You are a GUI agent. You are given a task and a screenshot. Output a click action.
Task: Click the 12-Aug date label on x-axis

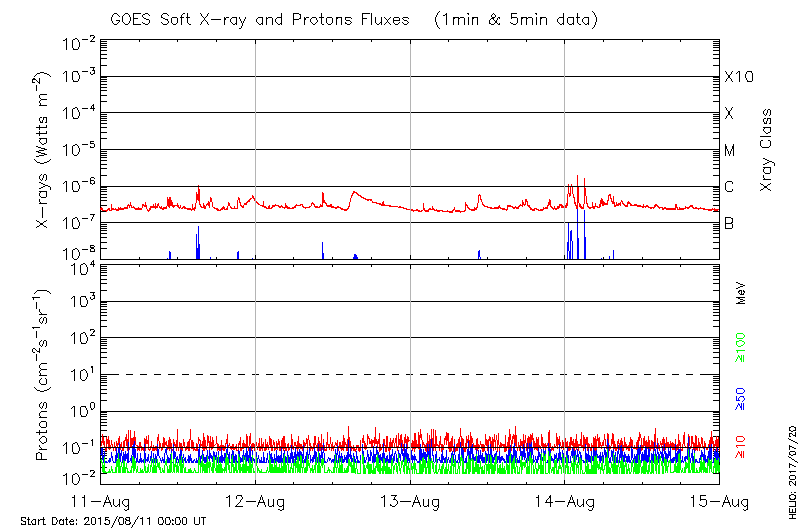(256, 501)
